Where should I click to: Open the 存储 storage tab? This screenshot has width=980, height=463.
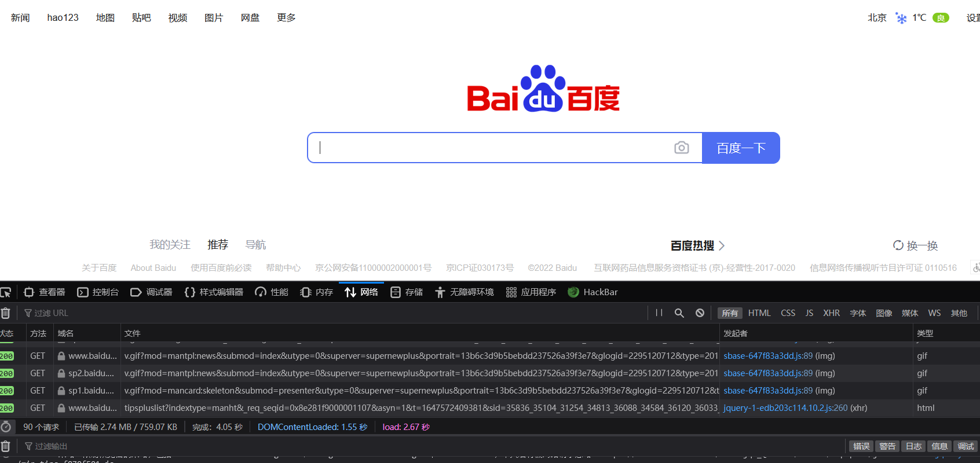407,292
